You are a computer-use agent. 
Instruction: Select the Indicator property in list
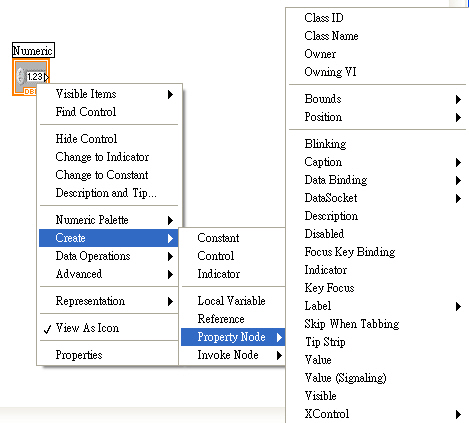tap(377, 270)
